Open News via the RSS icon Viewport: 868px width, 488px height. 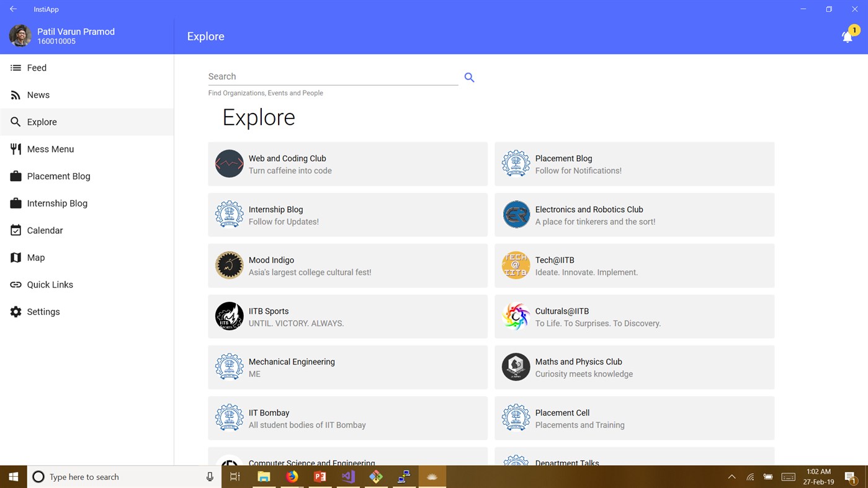tap(15, 95)
